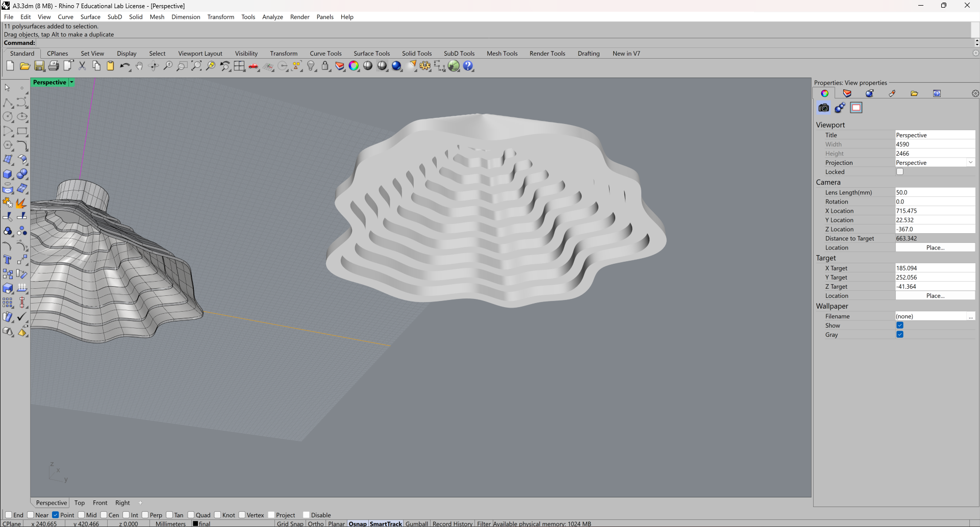Image resolution: width=980 pixels, height=527 pixels.
Task: Select the Polyline tool in left sidebar
Action: [8, 103]
